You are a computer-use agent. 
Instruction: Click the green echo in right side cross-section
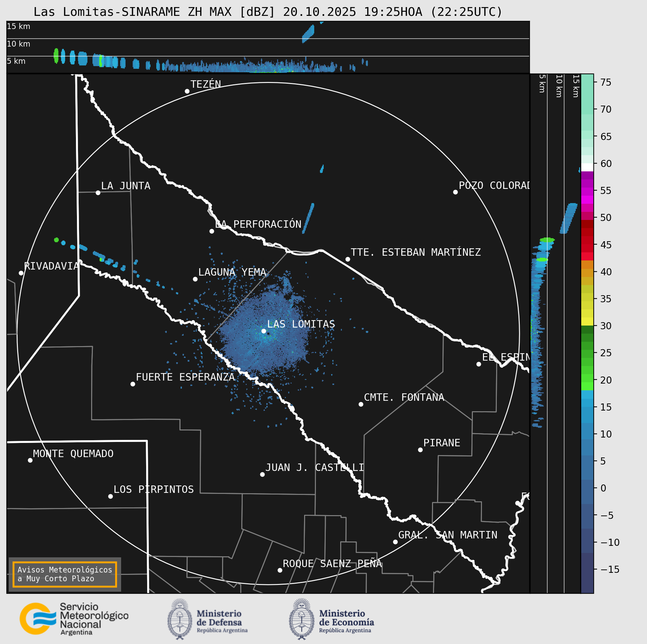[547, 240]
